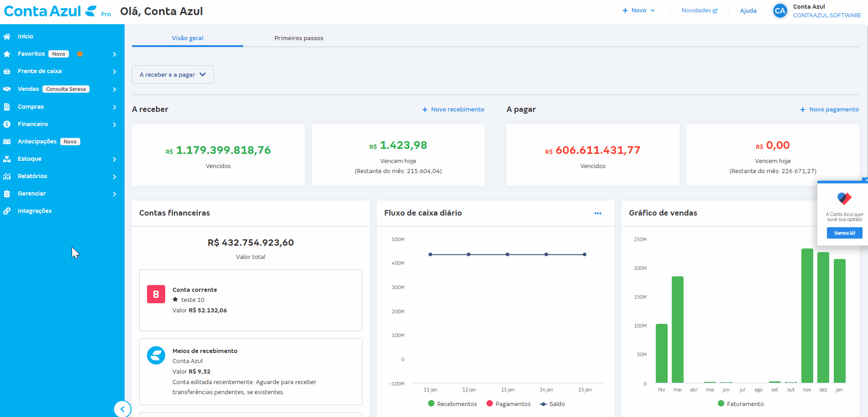Open the Novo dropdown in the header
The image size is (868, 417).
[x=638, y=11]
